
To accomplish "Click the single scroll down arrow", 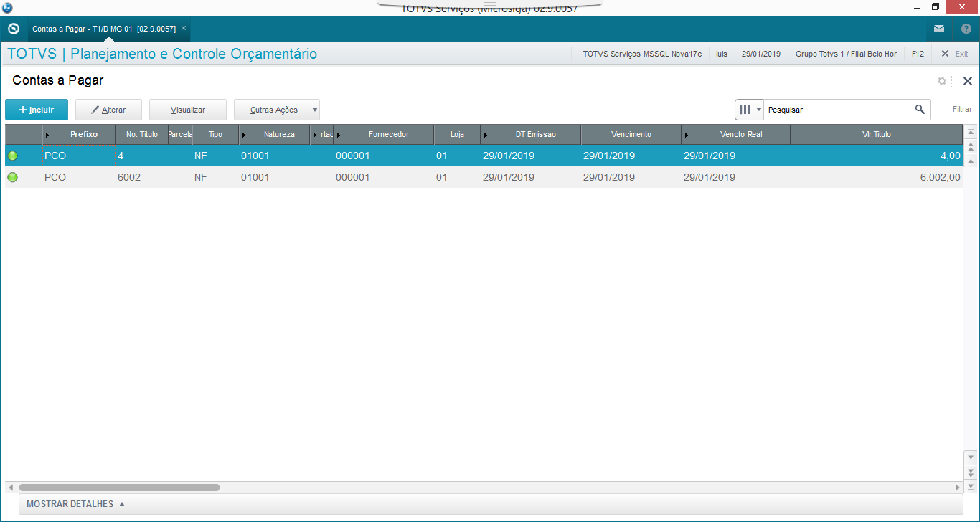I will 971,457.
